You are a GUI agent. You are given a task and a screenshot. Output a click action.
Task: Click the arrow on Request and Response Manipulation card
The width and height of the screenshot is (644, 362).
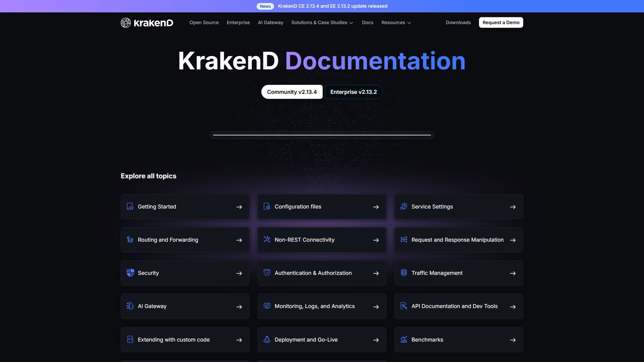click(513, 240)
